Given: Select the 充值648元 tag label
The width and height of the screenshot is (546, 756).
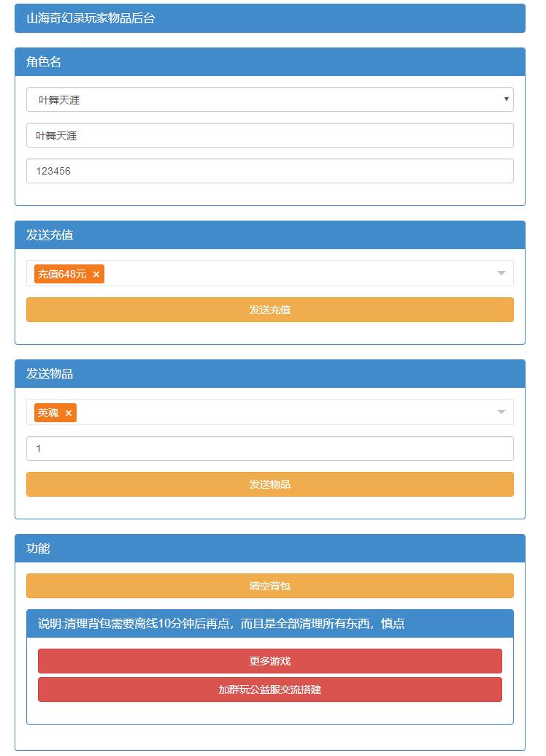Looking at the screenshot, I should coord(62,275).
